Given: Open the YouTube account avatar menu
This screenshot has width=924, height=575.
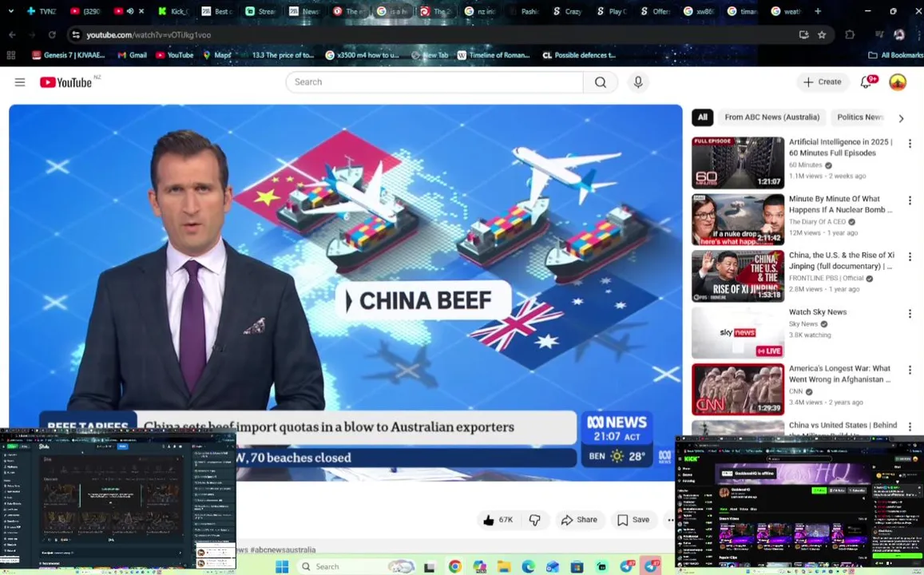Looking at the screenshot, I should [x=898, y=82].
